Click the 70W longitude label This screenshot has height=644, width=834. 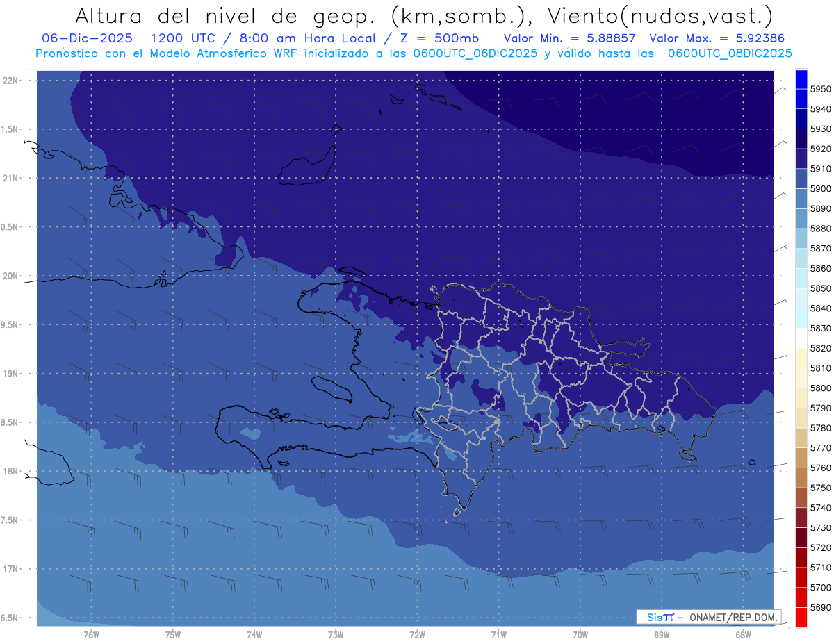click(580, 634)
